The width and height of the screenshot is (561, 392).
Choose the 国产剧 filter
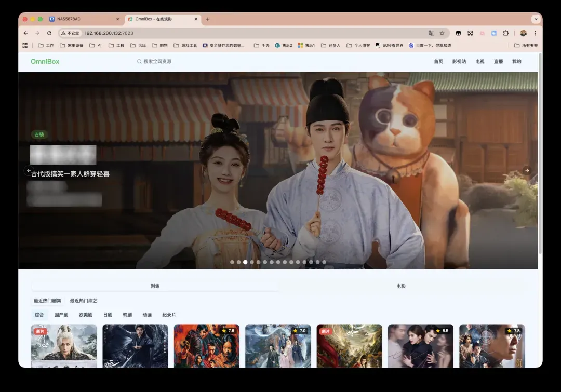(x=61, y=315)
